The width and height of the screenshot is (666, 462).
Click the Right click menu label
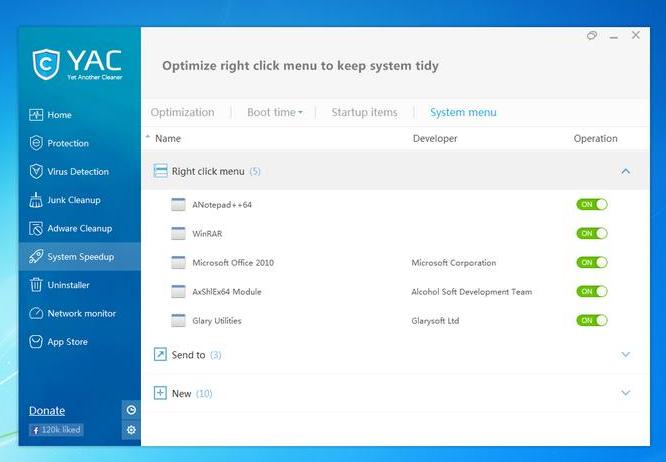click(208, 171)
